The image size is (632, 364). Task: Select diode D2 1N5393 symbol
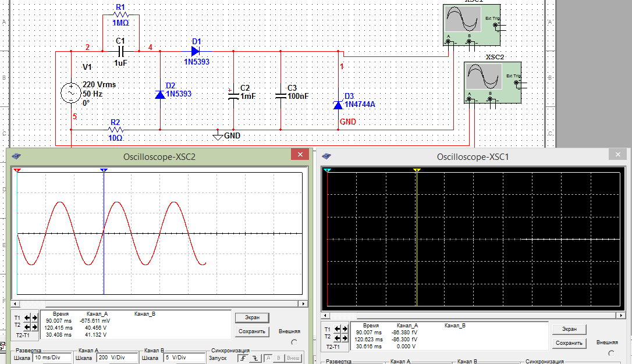click(160, 95)
